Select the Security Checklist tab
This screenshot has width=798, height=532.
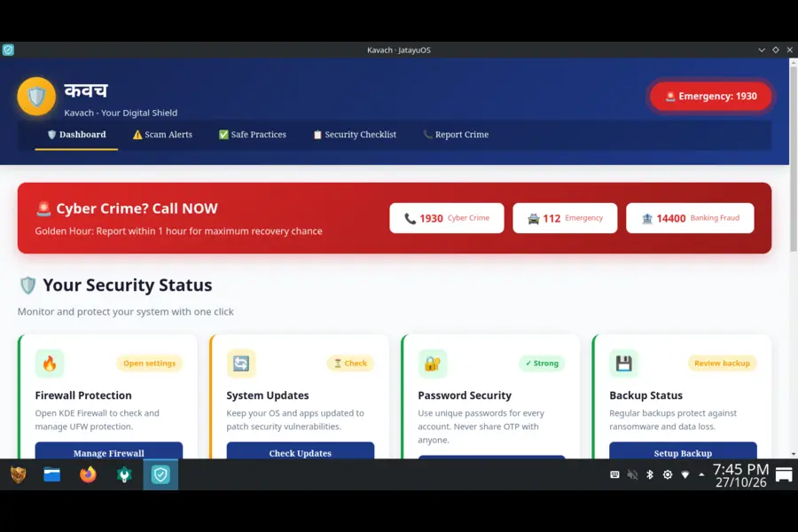pos(355,135)
